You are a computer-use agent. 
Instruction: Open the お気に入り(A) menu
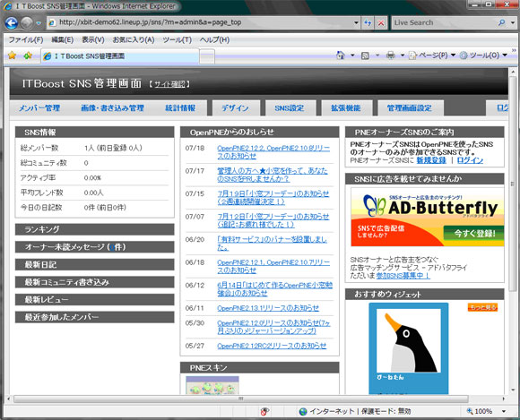(x=134, y=40)
